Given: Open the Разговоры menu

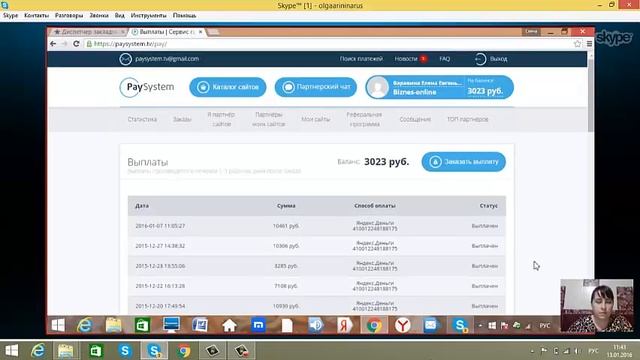Looking at the screenshot, I should pyautogui.click(x=69, y=16).
